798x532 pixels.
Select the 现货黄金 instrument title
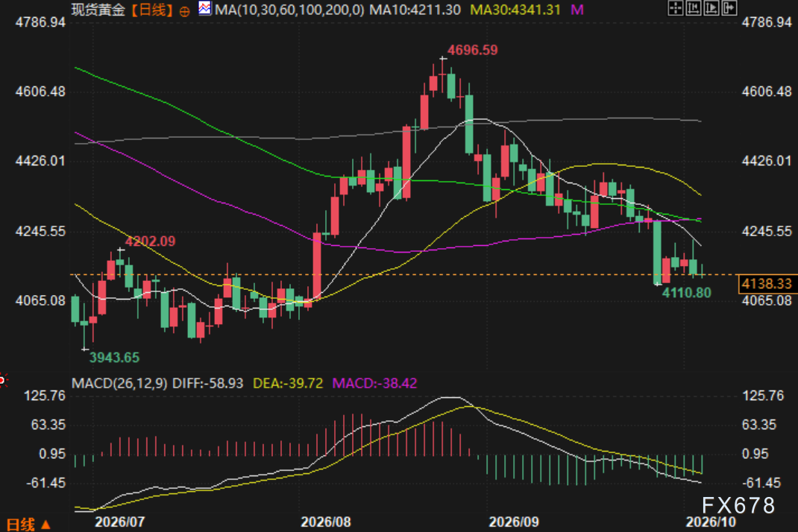(x=98, y=10)
